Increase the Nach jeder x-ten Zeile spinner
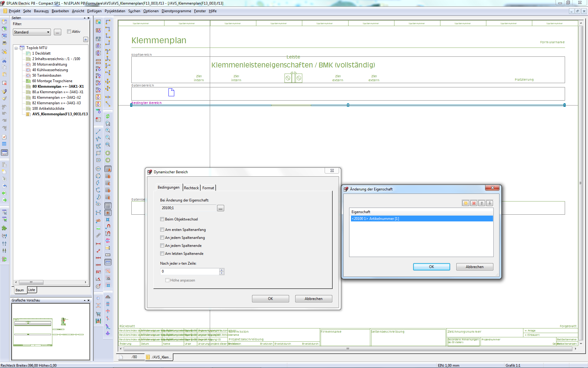The height and width of the screenshot is (368, 588). [x=222, y=270]
